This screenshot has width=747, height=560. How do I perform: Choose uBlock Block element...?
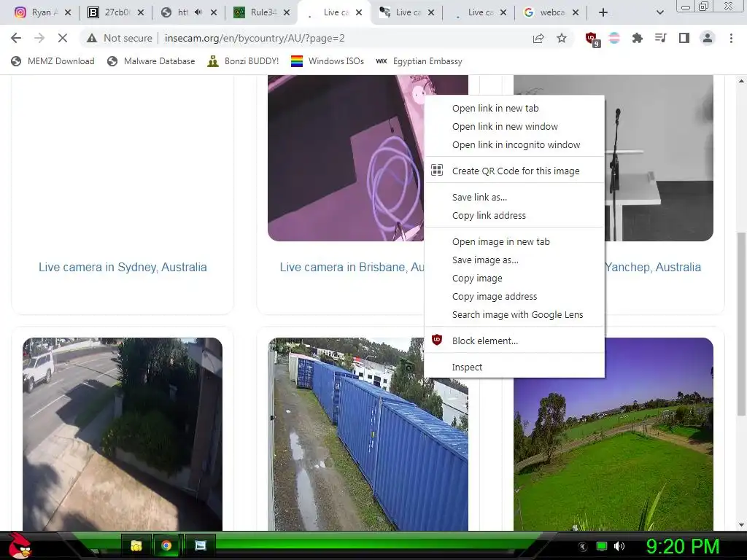click(514, 341)
